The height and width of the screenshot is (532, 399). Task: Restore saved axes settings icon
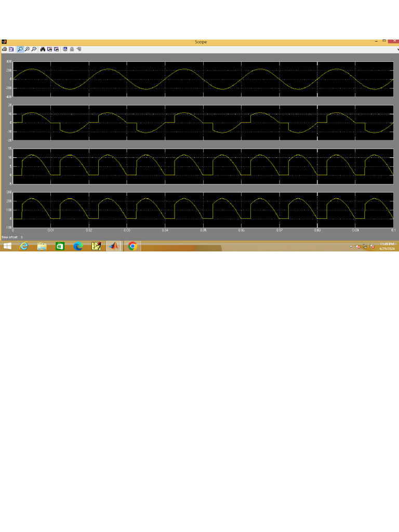(x=56, y=49)
